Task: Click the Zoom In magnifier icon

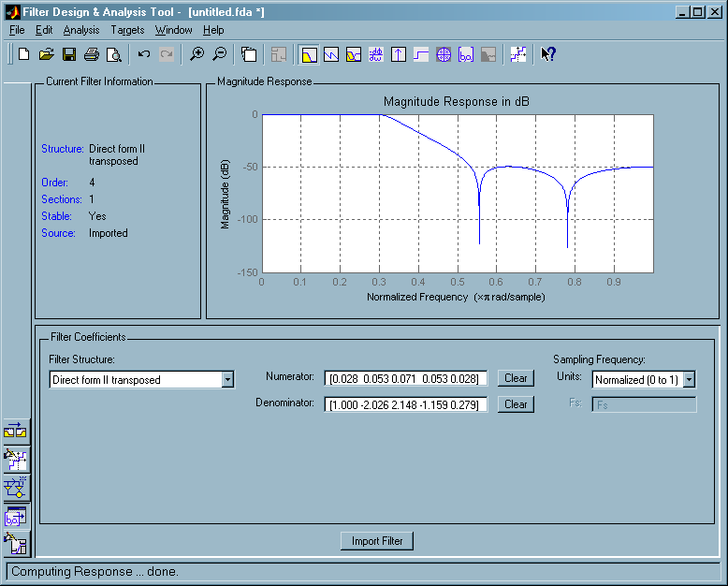Action: pos(197,54)
